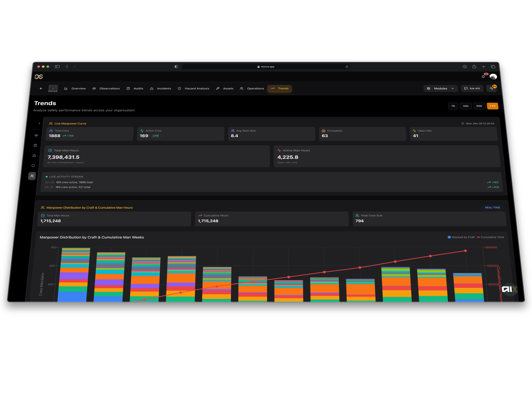The width and height of the screenshot is (532, 399).
Task: Select the 7D time range
Action: 453,106
